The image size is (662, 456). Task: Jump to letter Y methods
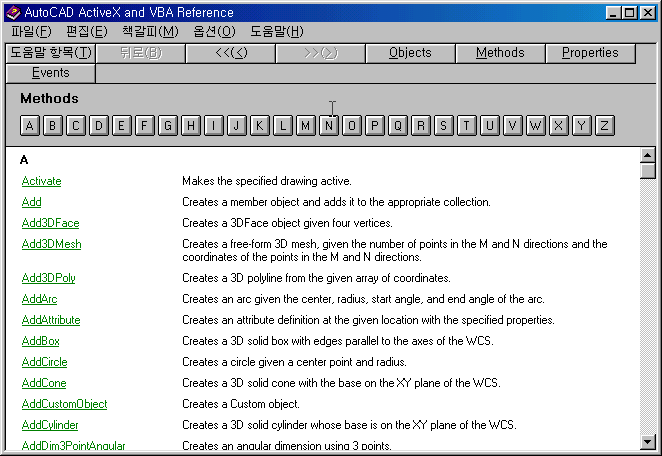pyautogui.click(x=582, y=126)
